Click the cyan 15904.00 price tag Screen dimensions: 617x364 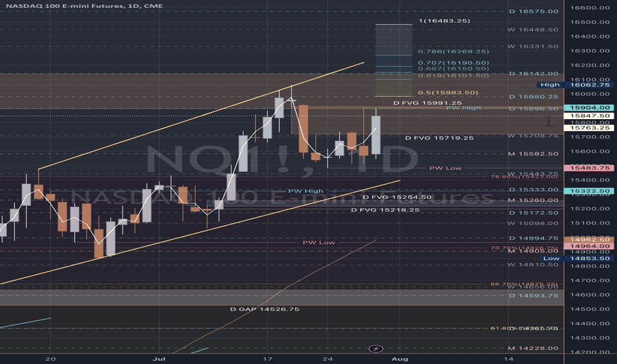click(x=589, y=107)
